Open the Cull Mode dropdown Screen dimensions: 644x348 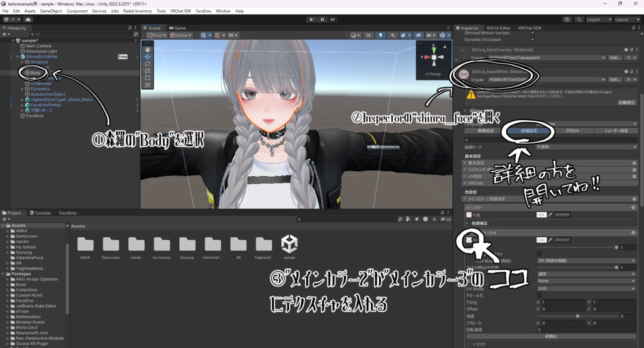[586, 261]
